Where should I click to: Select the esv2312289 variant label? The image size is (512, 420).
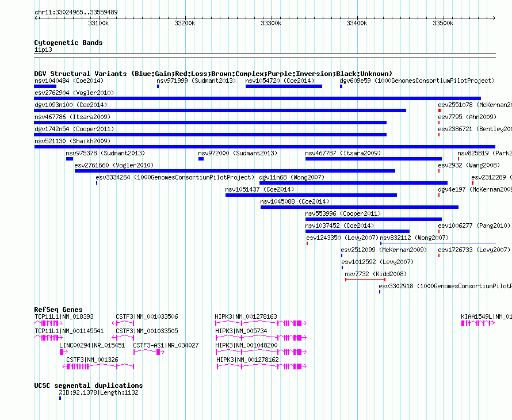click(x=491, y=177)
